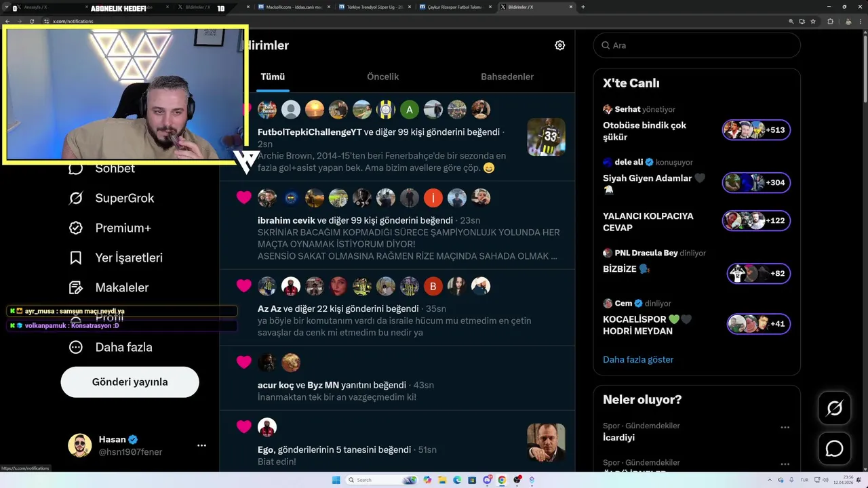Screen dimensions: 868x488
Task: Click browser reload button
Action: pos(31,21)
